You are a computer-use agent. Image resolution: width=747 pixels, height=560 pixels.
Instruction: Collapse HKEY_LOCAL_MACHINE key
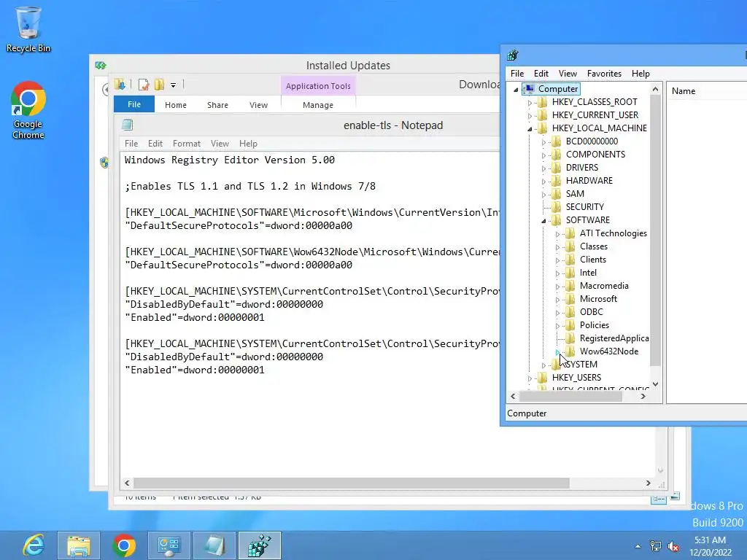coord(530,128)
